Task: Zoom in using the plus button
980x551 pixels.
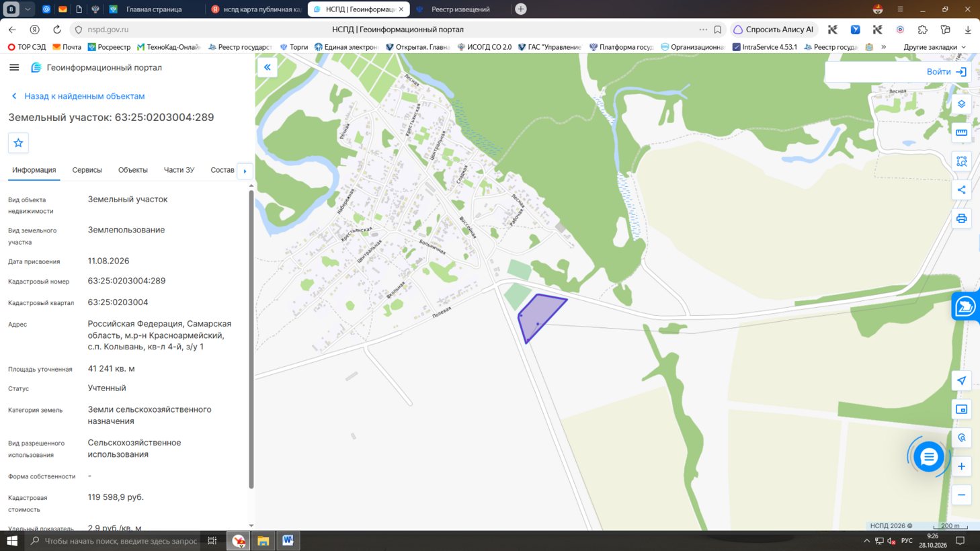Action: 961,466
